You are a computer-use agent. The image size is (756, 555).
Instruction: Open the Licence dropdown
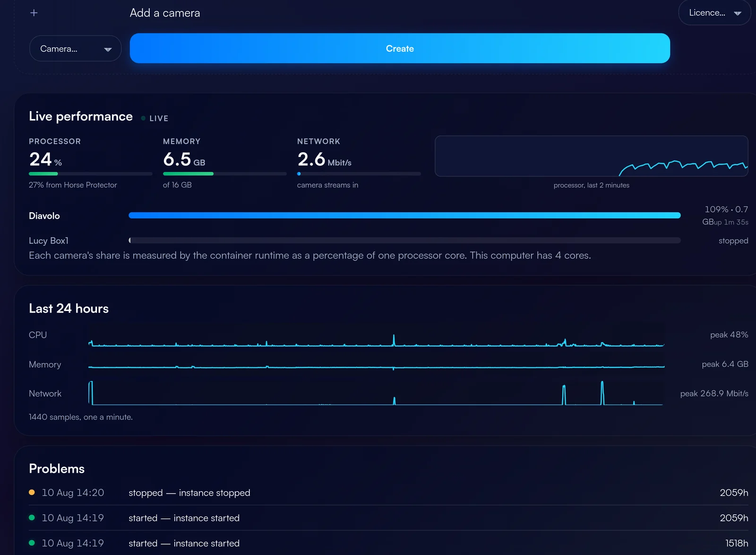[714, 13]
